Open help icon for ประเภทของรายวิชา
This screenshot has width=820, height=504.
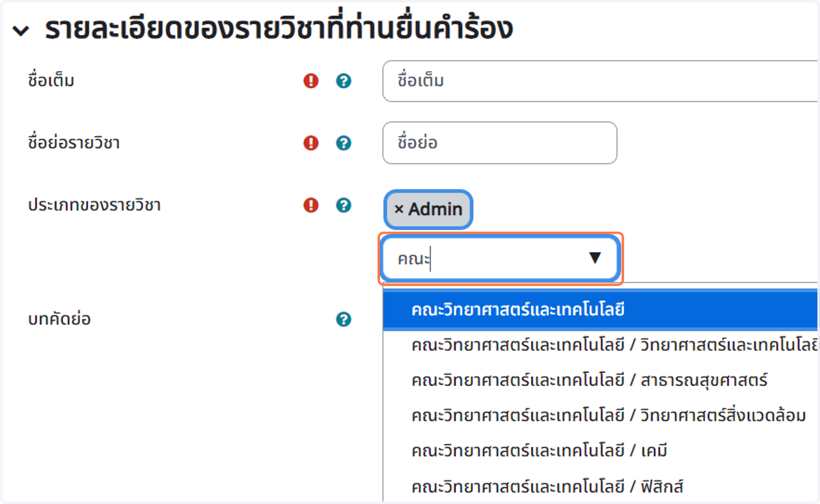pos(344,205)
